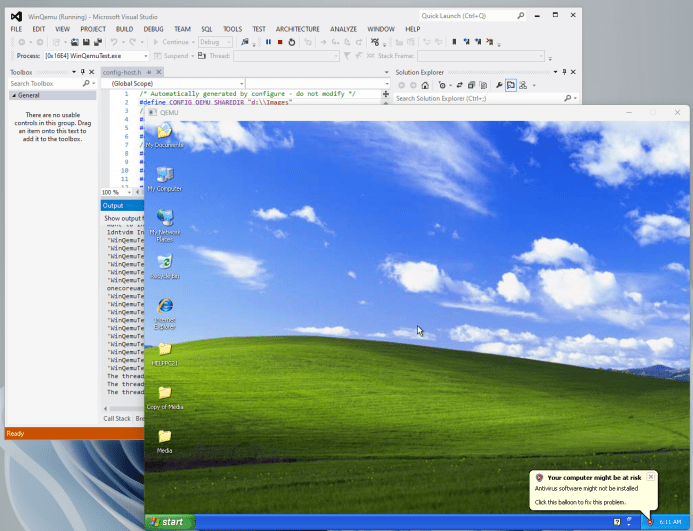Select the Media folder on XP desktop

165,442
